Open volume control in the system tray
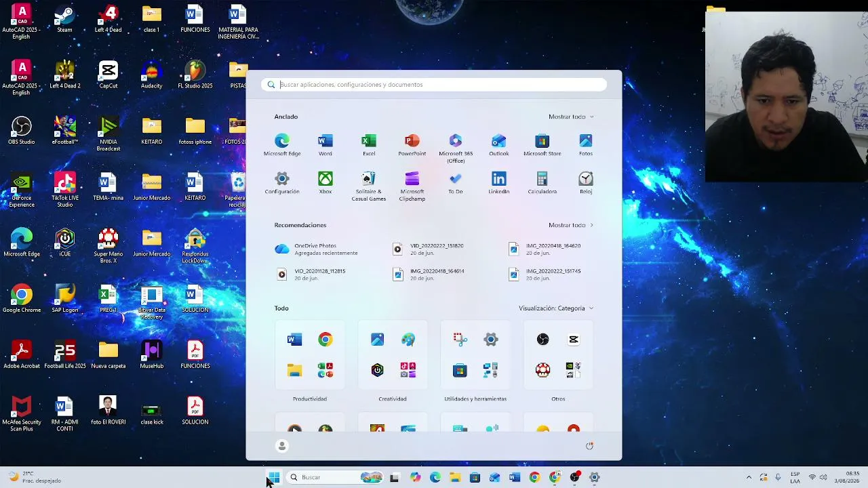 (x=825, y=477)
